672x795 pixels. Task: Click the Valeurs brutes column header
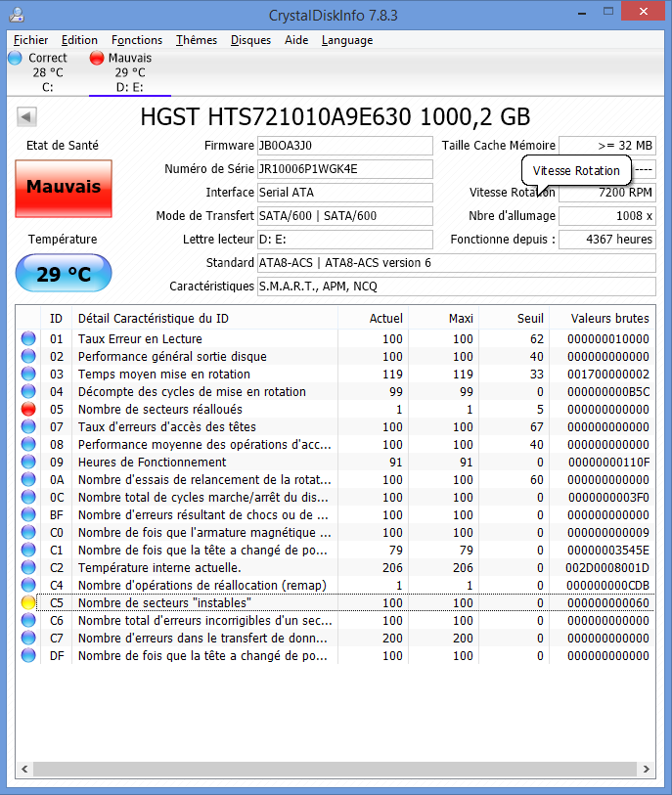(603, 319)
